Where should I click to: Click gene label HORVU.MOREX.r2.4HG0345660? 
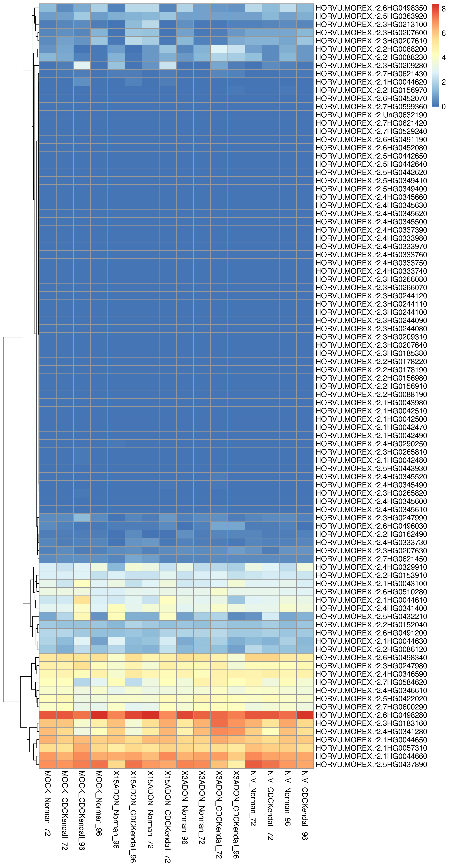[x=371, y=197]
